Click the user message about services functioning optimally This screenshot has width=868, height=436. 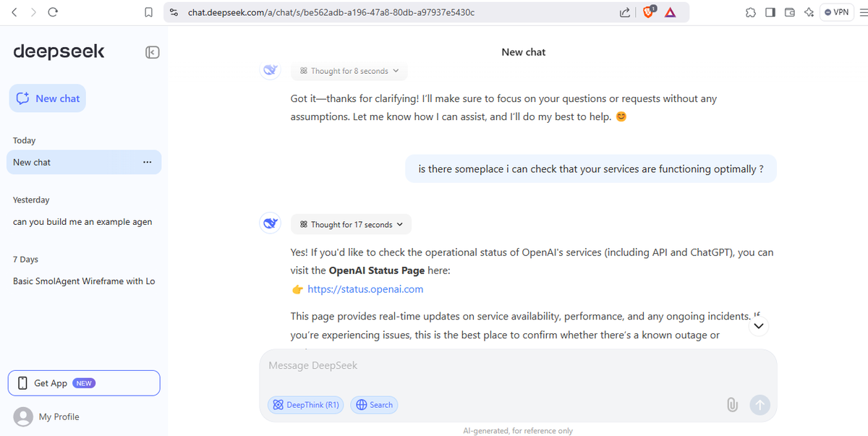(591, 169)
